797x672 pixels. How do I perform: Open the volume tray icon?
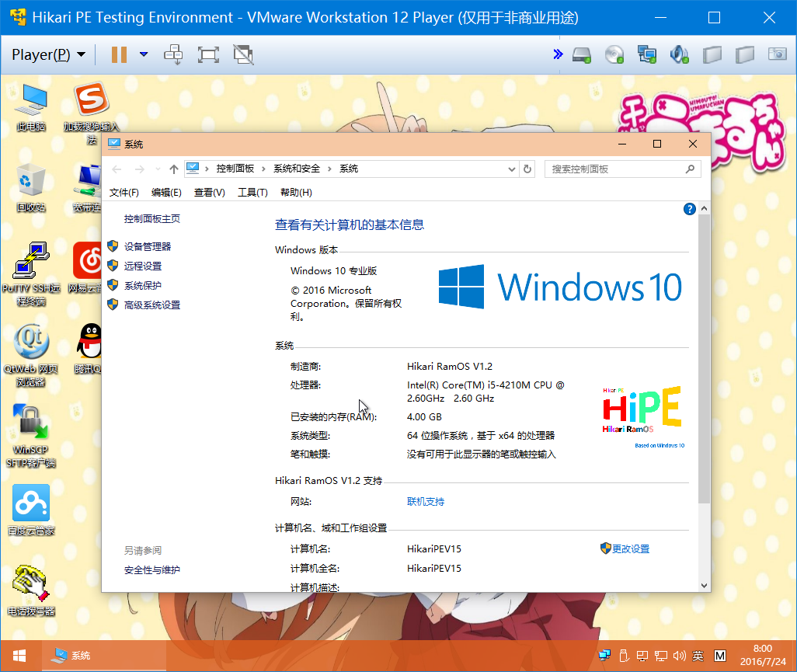[x=680, y=656]
